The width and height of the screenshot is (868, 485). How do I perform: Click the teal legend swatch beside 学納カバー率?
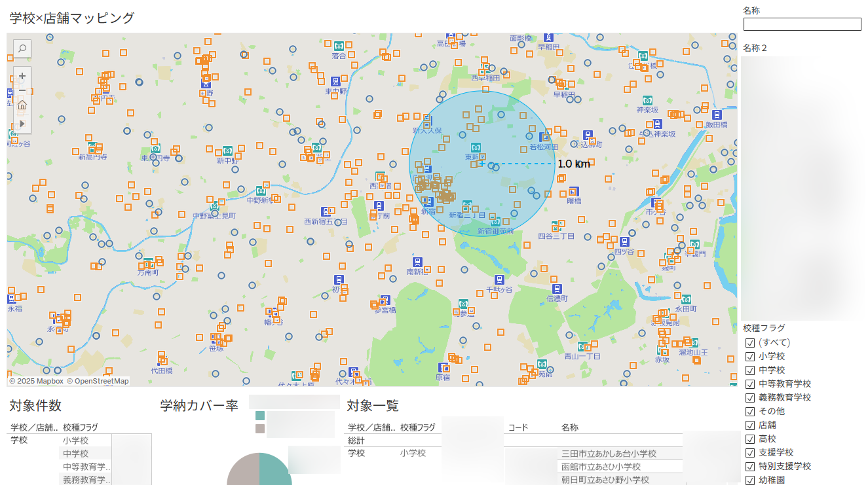point(259,415)
